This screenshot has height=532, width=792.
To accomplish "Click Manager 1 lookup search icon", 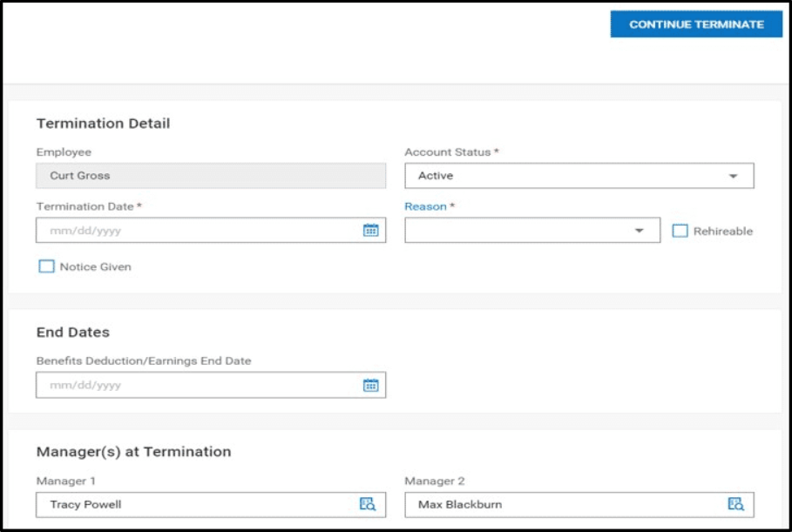I will coord(367,504).
